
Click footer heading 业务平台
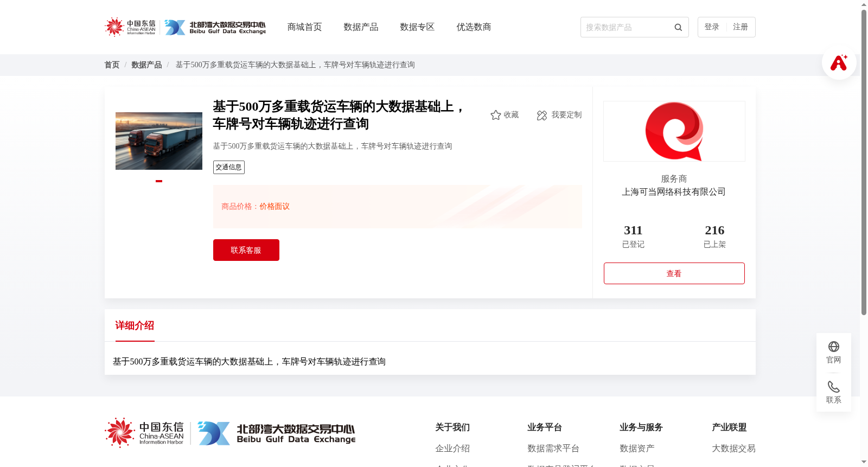[x=545, y=427]
